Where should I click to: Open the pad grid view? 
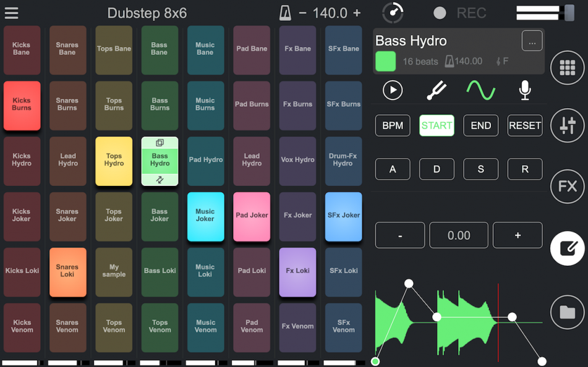coord(567,68)
